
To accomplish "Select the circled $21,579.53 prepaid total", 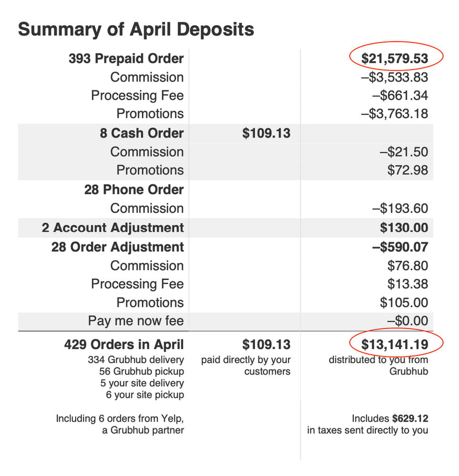I will pos(395,59).
